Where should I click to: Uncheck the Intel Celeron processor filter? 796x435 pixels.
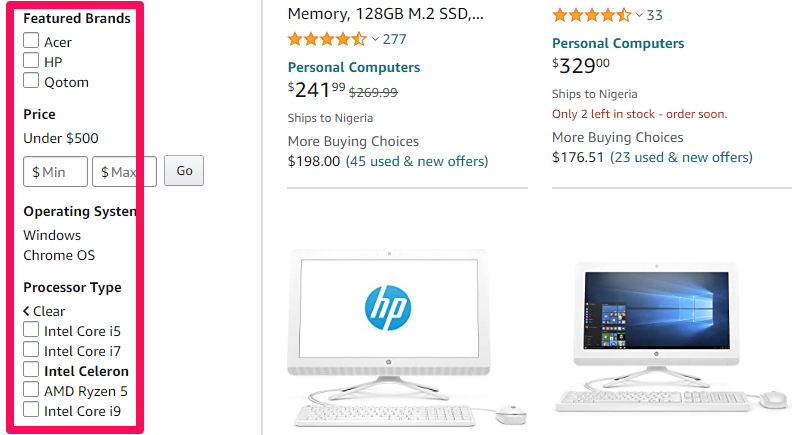point(31,370)
